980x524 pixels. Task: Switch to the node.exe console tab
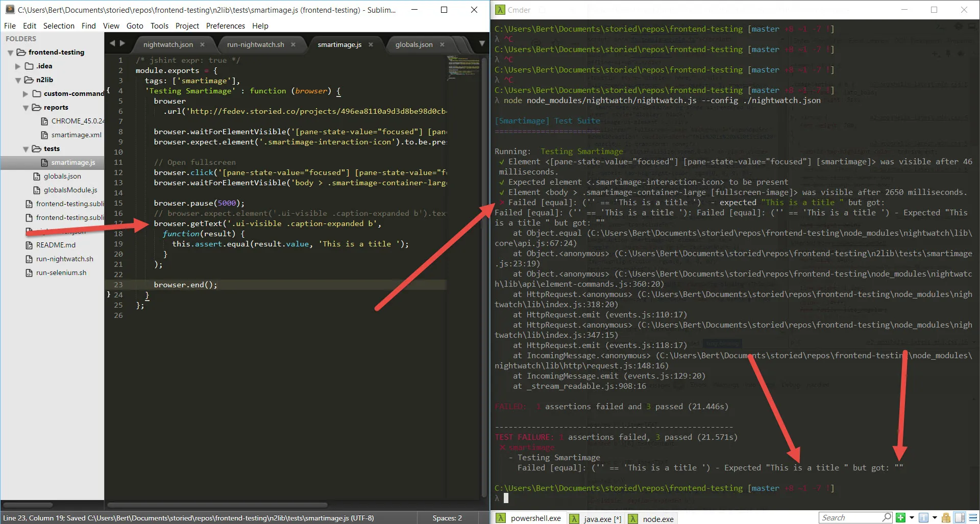point(652,518)
